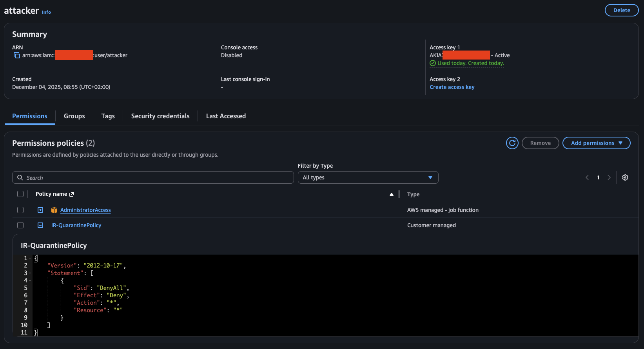Screen dimensions: 644x349
Task: Click the external link icon by Policy name
Action: pos(72,194)
